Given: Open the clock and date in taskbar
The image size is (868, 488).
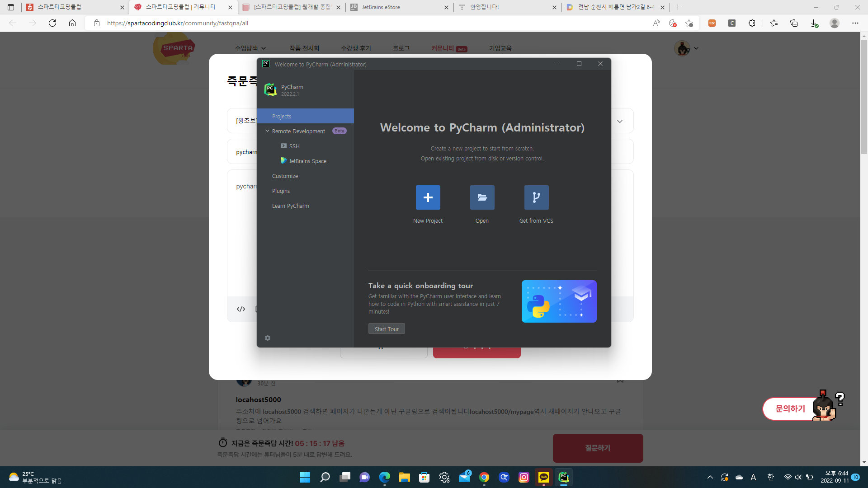Looking at the screenshot, I should coord(835,477).
